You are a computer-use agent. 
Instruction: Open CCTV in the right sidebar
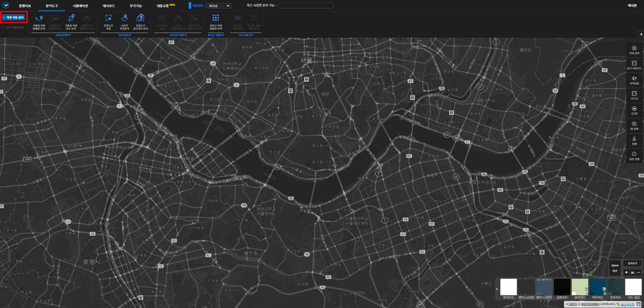(634, 110)
